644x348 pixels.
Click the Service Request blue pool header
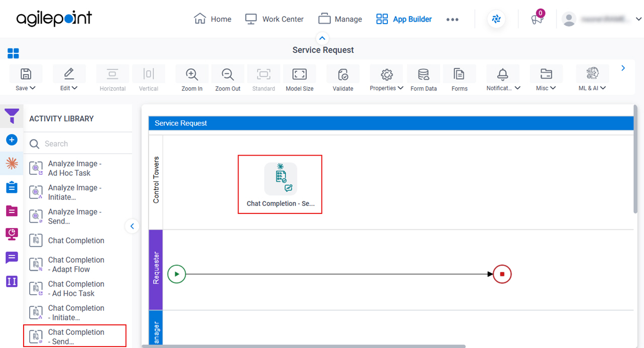click(391, 123)
